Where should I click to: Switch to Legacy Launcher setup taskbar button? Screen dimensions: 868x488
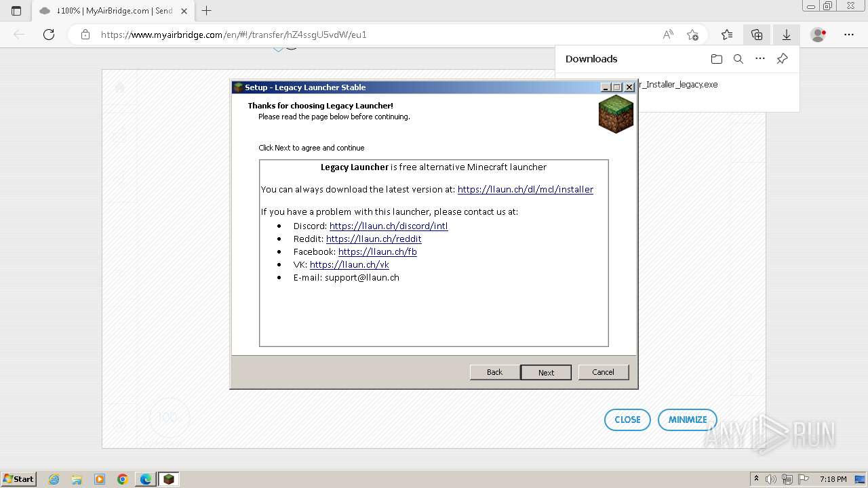169,479
